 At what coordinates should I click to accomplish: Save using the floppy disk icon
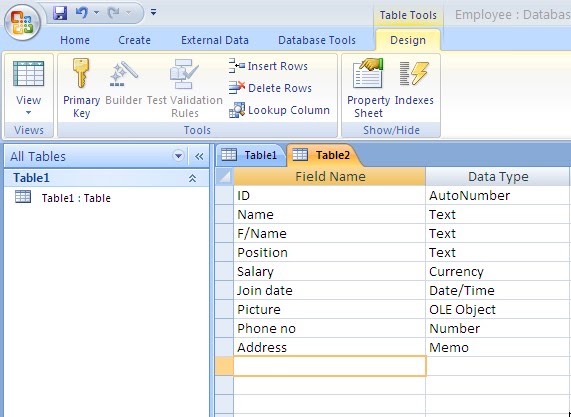[60, 13]
